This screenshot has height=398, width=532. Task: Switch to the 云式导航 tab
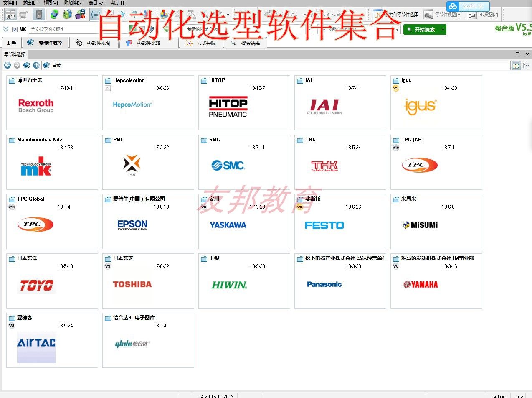pos(201,43)
